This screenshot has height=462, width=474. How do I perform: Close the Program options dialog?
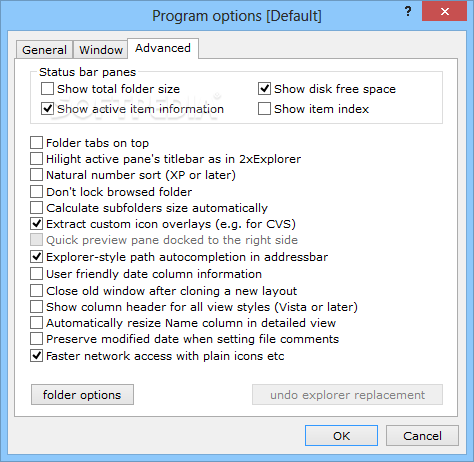pyautogui.click(x=444, y=12)
